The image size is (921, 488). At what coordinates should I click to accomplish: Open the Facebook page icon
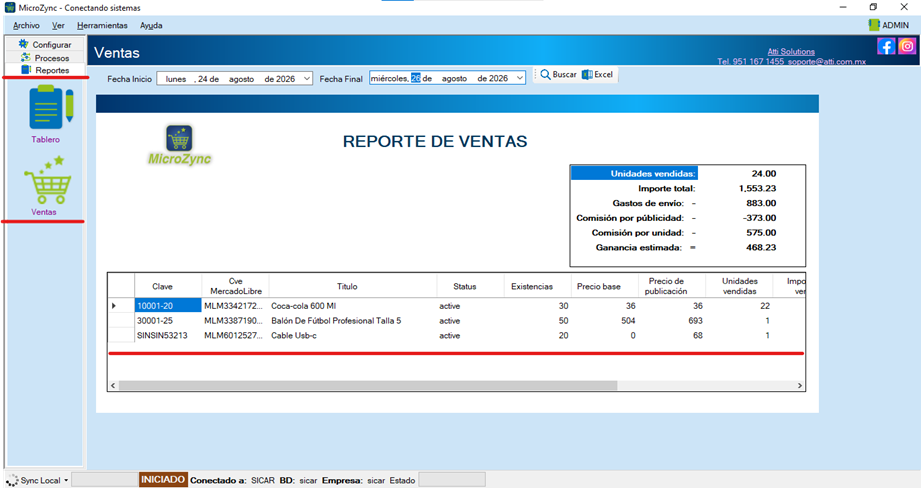tap(886, 46)
